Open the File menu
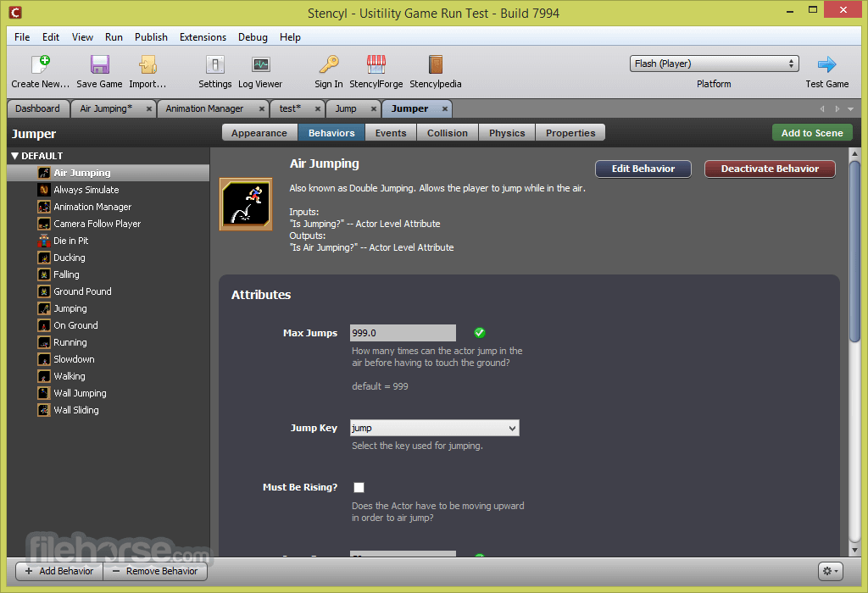The width and height of the screenshot is (868, 593). [x=22, y=37]
